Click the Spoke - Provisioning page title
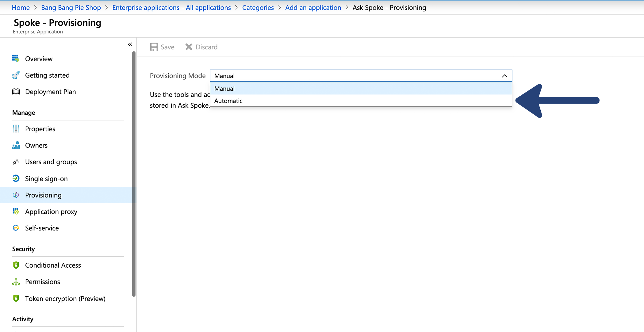This screenshot has width=644, height=332. tap(57, 23)
